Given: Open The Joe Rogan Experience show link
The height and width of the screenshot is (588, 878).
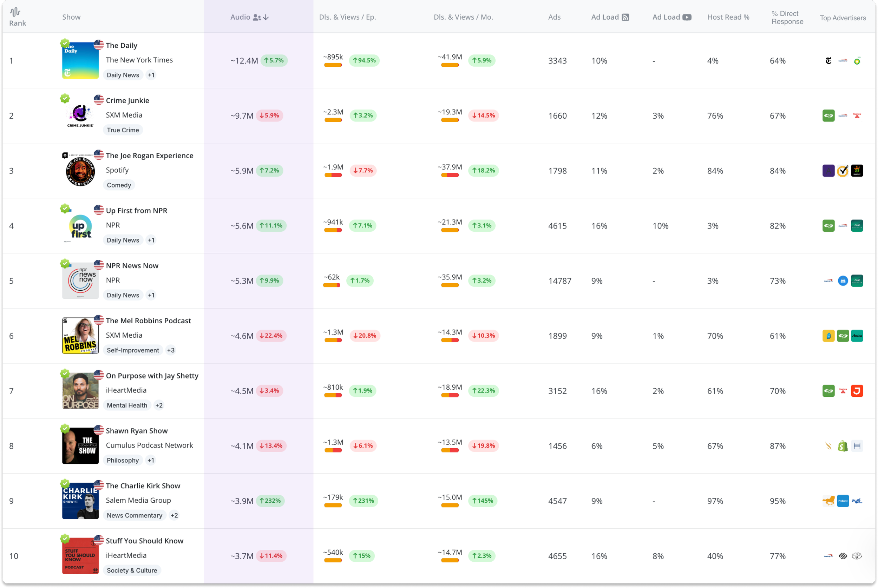Looking at the screenshot, I should pyautogui.click(x=149, y=156).
